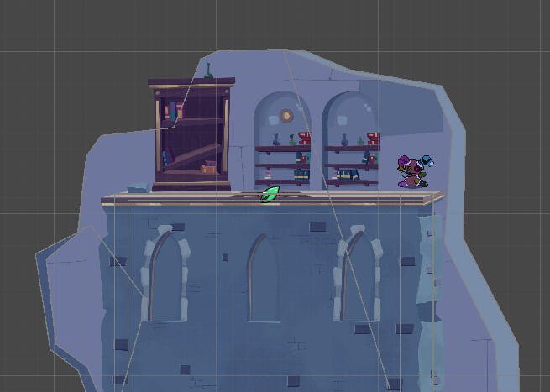Click the orange box on bookshelf's bottom shelf
Viewport: 550px width, 392px height.
[208, 168]
